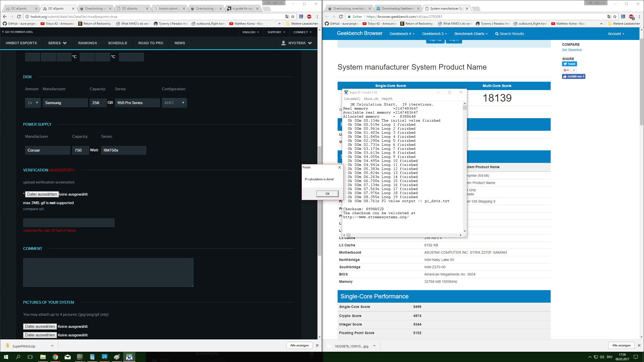Screen dimensions: 644x362
Task: Bookmark the Geekbench page with the star icon
Action: [615, 17]
